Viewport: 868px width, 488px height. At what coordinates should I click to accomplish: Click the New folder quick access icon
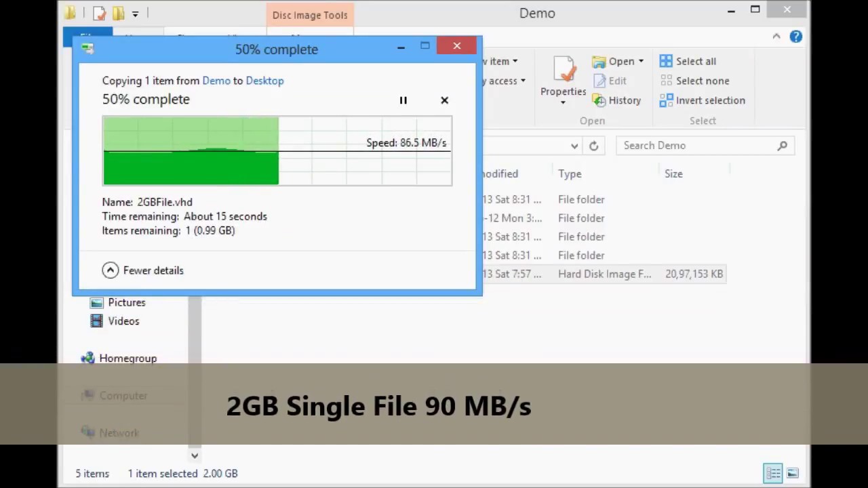point(119,13)
